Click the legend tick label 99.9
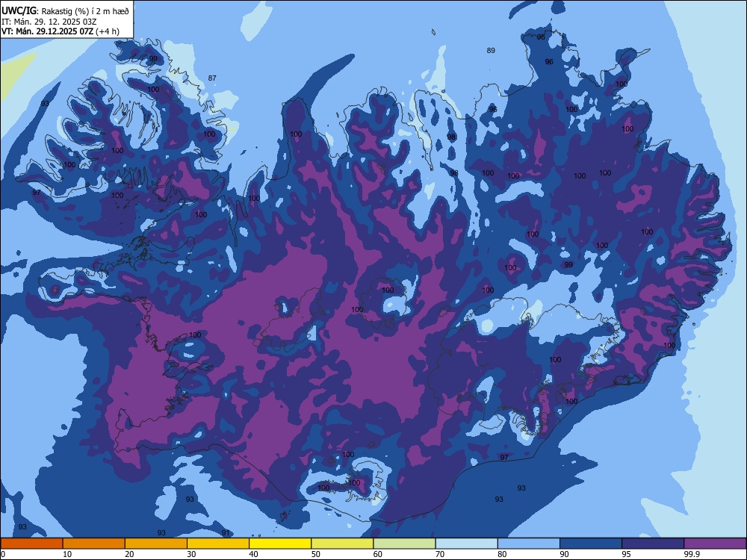Image resolution: width=747 pixels, height=560 pixels. tap(692, 554)
